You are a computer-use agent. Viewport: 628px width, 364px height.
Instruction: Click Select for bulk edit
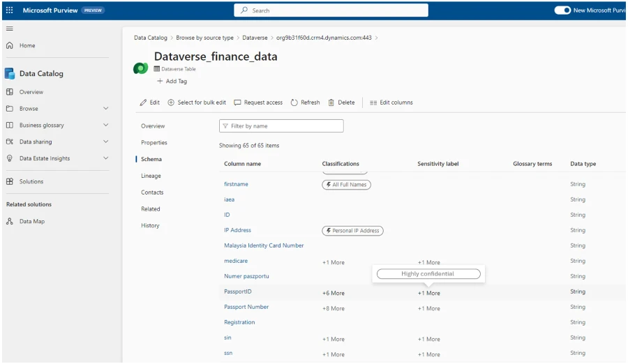(x=197, y=103)
